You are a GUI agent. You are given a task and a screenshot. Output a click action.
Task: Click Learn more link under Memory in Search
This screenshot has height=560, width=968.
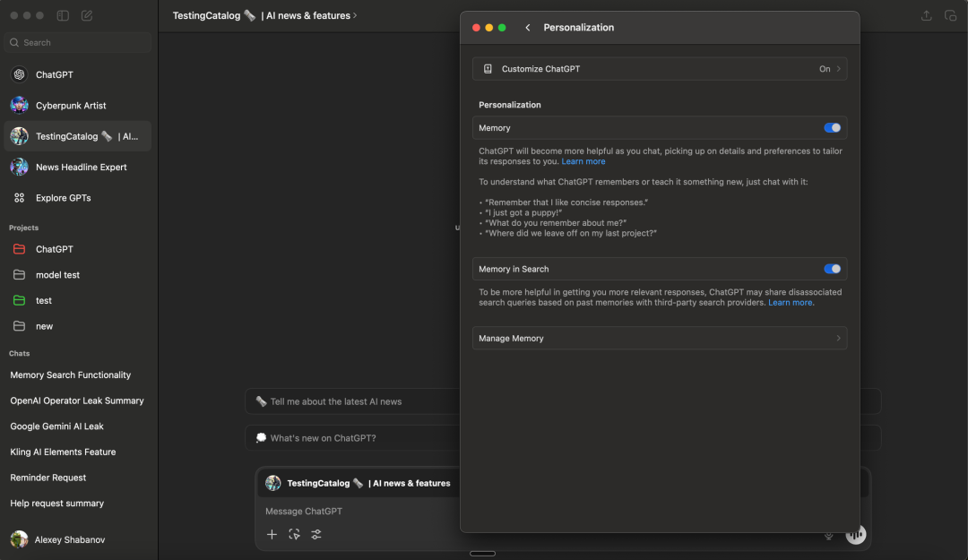tap(790, 303)
